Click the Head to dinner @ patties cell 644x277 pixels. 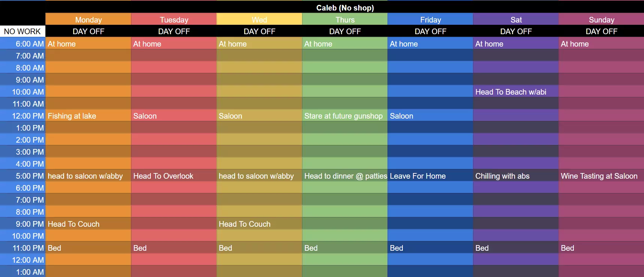click(345, 176)
